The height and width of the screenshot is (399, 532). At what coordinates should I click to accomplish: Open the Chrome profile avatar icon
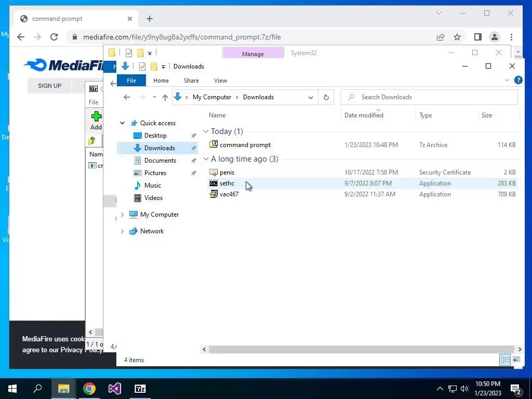click(495, 37)
